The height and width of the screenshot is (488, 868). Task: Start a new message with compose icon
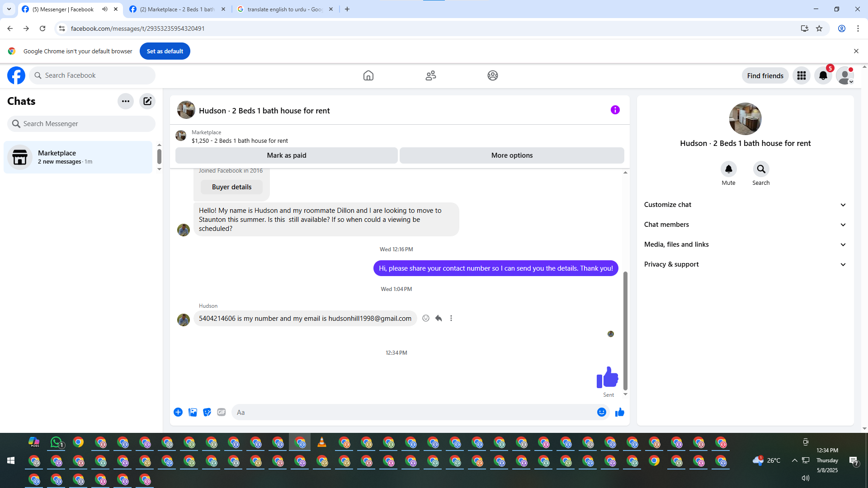[147, 101]
